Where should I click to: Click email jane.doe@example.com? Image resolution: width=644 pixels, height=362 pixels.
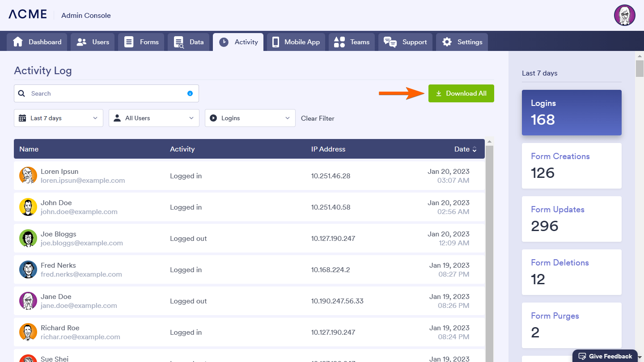click(79, 306)
